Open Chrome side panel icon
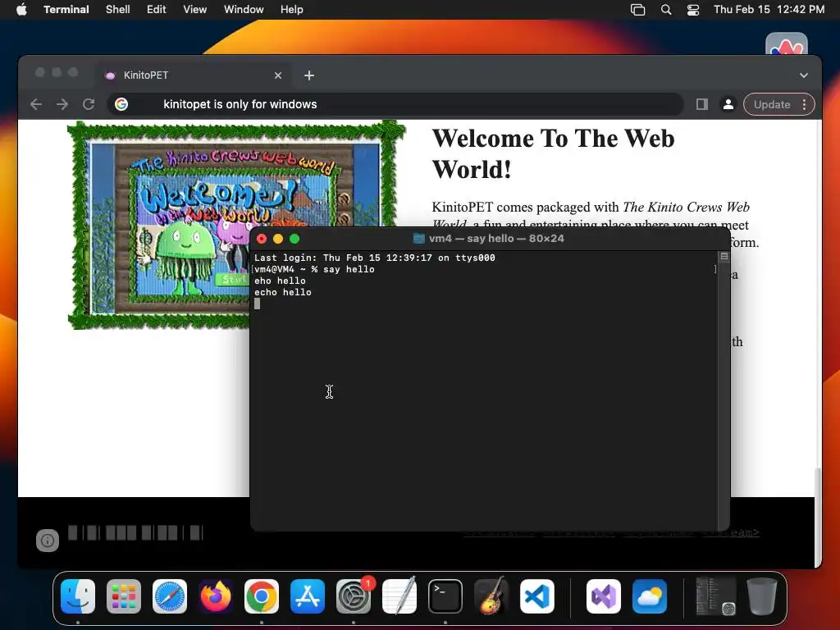This screenshot has height=630, width=840. pyautogui.click(x=702, y=104)
